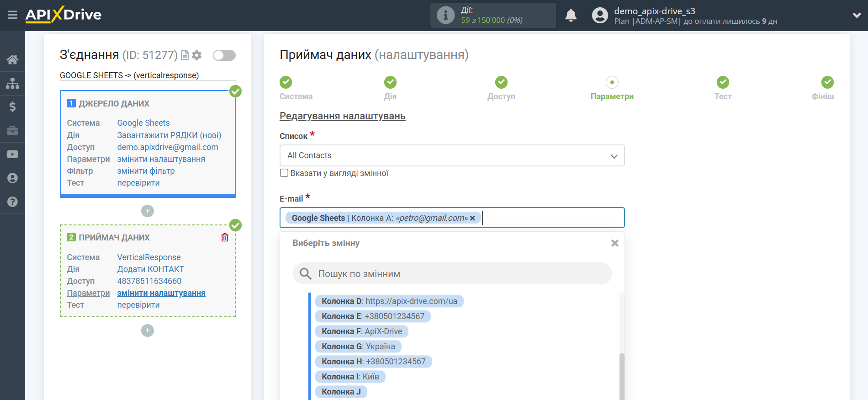The height and width of the screenshot is (400, 868).
Task: Select variable Колонка H +380501234567
Action: pyautogui.click(x=374, y=362)
